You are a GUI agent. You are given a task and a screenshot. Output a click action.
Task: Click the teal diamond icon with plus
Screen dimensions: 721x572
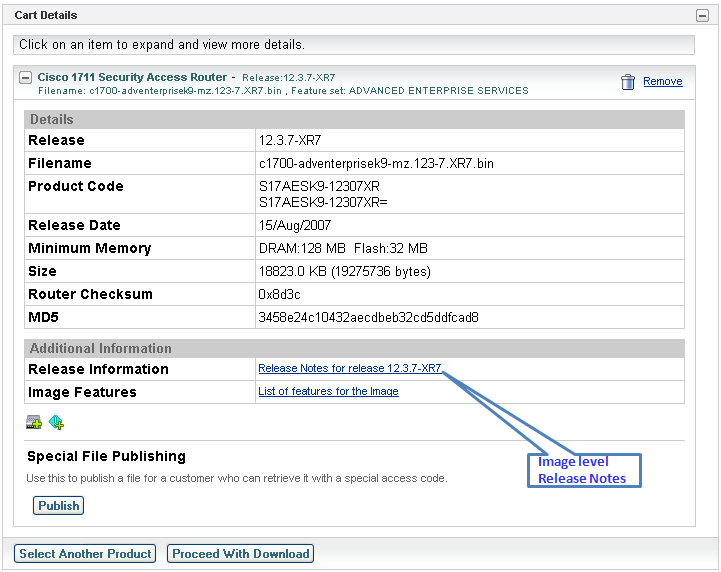(57, 422)
